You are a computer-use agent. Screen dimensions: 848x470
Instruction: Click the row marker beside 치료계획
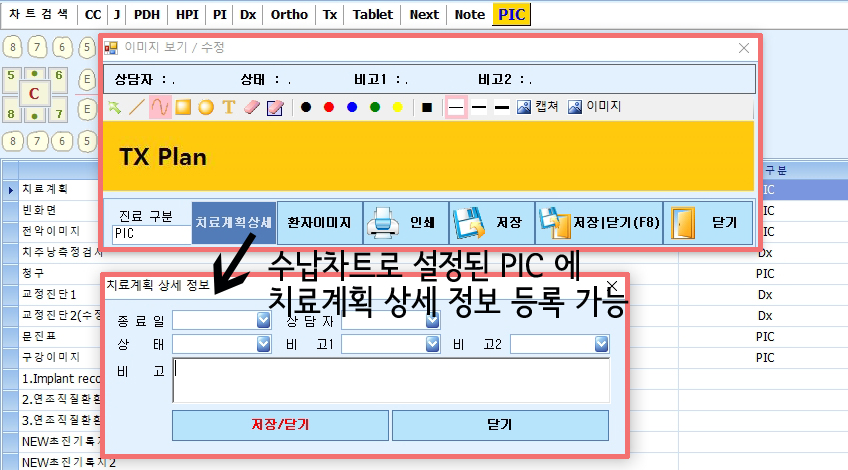pyautogui.click(x=10, y=190)
